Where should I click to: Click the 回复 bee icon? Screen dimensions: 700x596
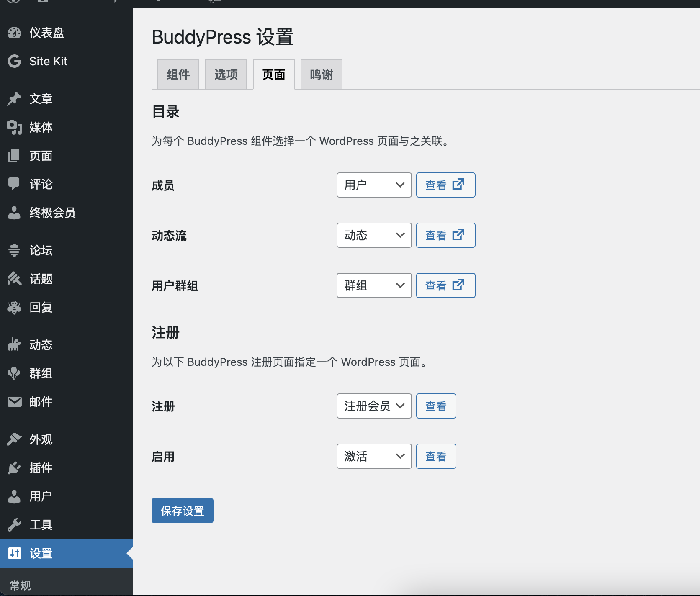pyautogui.click(x=14, y=307)
